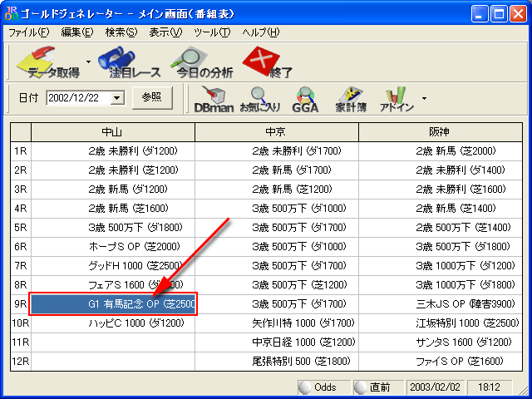532x399 pixels.
Task: Open お気に入り favorites icon
Action: 259,99
